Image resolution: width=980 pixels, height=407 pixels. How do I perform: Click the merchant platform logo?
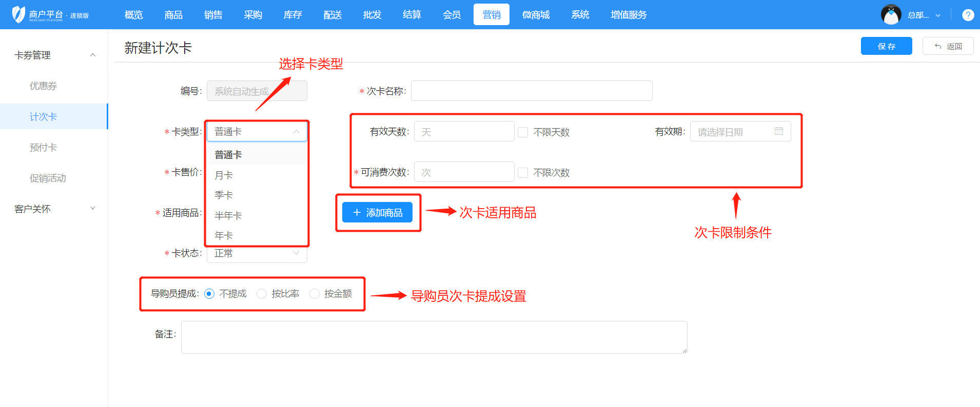click(x=18, y=14)
